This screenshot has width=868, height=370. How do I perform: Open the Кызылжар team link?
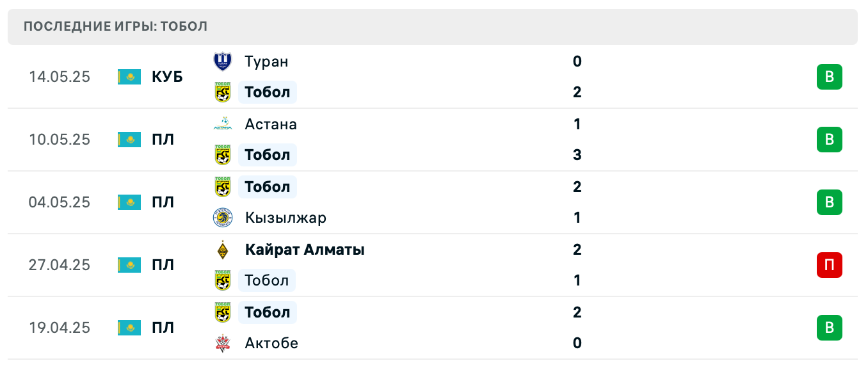click(285, 218)
